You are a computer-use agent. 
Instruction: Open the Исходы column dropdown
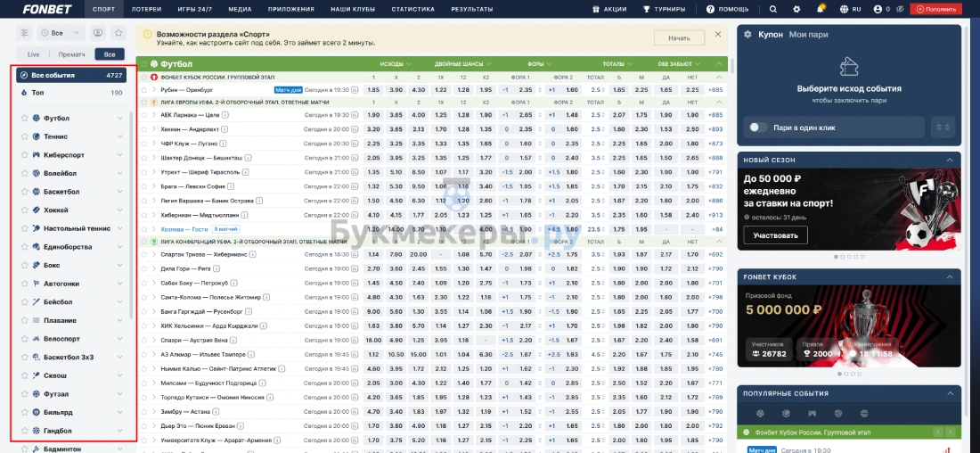click(395, 64)
